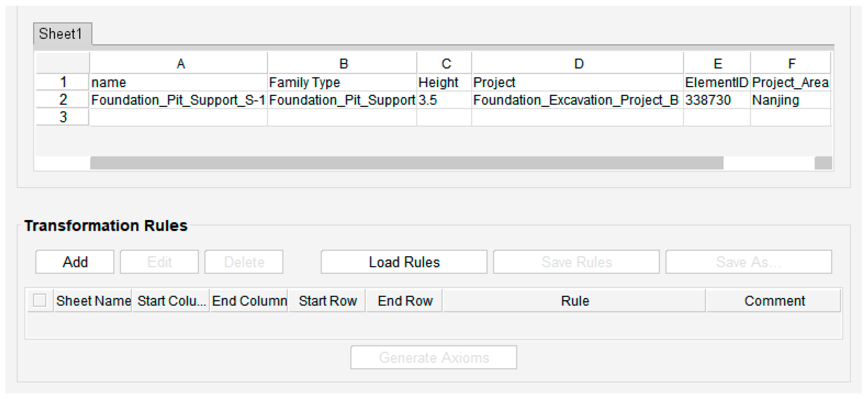Click the Height value cell 3.5

click(444, 100)
